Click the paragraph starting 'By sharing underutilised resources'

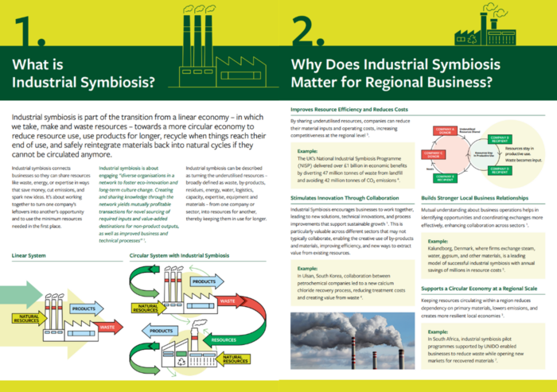[x=350, y=128]
